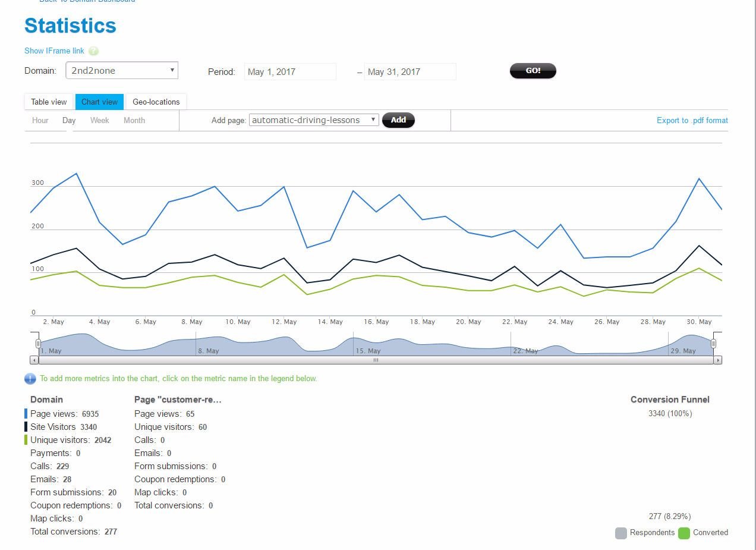The height and width of the screenshot is (550, 756).
Task: Select Month granularity
Action: coord(134,120)
